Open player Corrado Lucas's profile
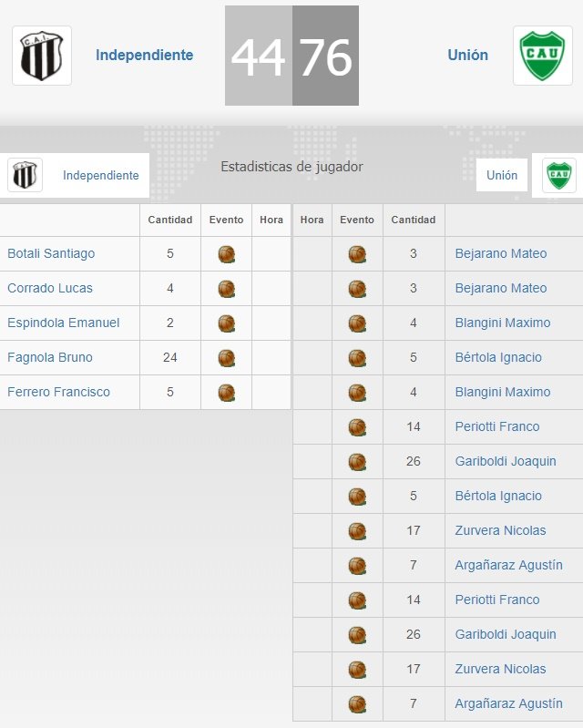This screenshot has width=583, height=728. (50, 288)
